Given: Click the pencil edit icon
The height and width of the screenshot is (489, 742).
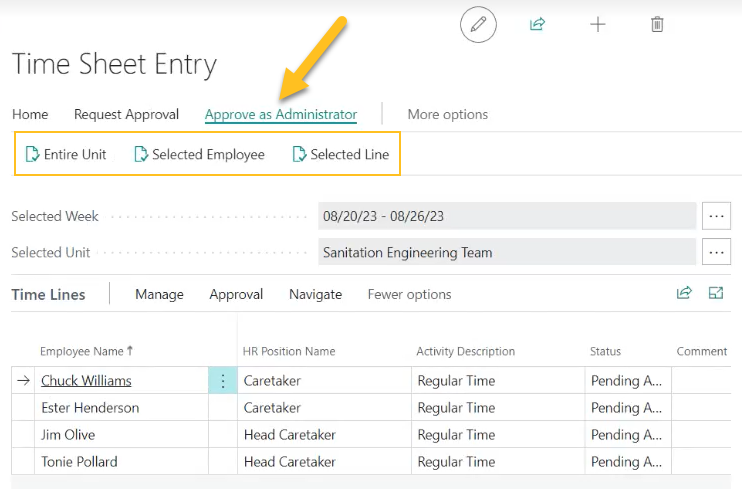Looking at the screenshot, I should (x=478, y=24).
